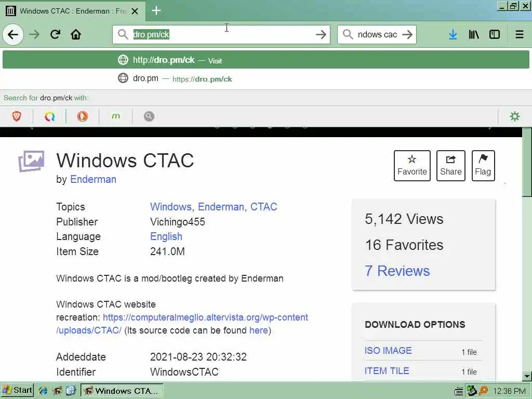532x399 pixels.
Task: Select the Windows CTA... taskbar button
Action: pos(122,391)
